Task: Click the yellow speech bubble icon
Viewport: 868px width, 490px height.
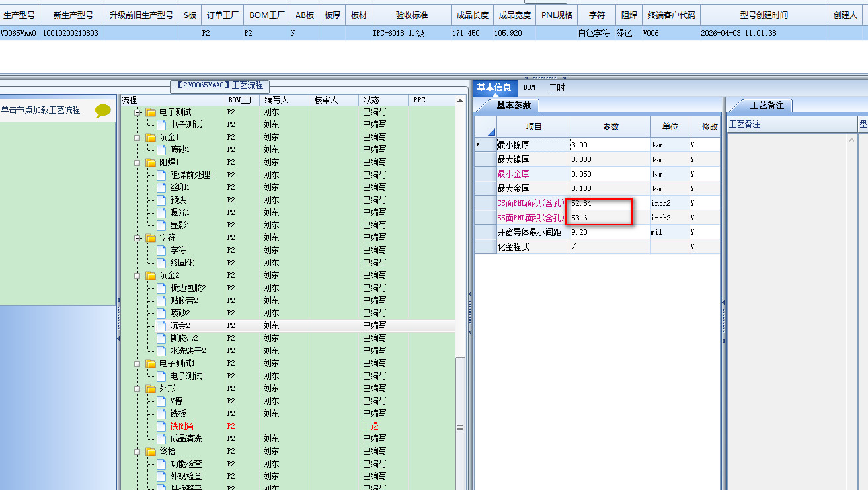Action: [x=103, y=110]
